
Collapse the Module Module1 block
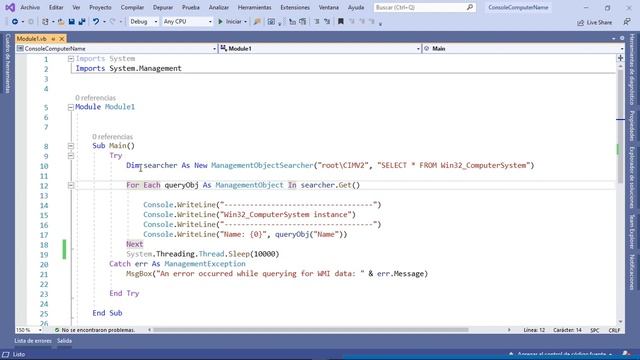[x=71, y=107]
